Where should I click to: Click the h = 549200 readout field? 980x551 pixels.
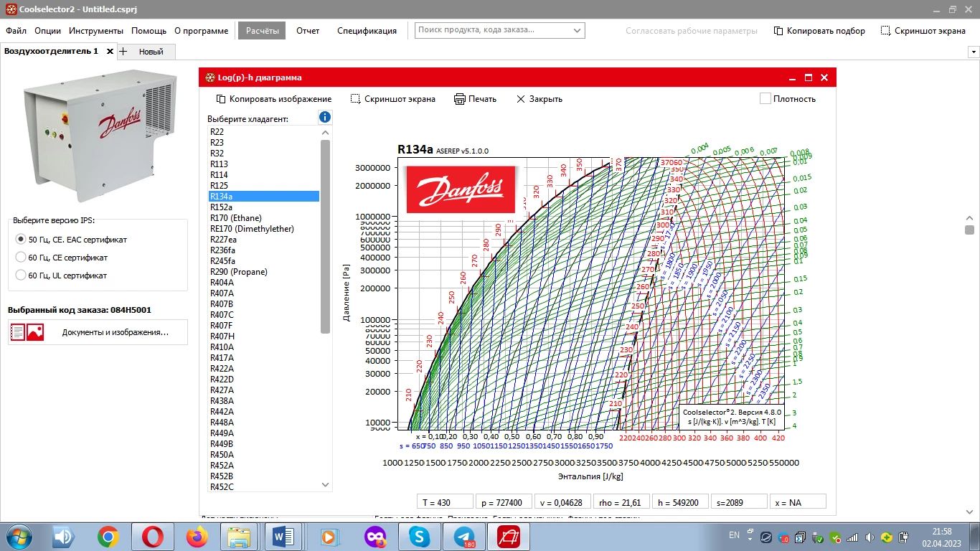680,502
